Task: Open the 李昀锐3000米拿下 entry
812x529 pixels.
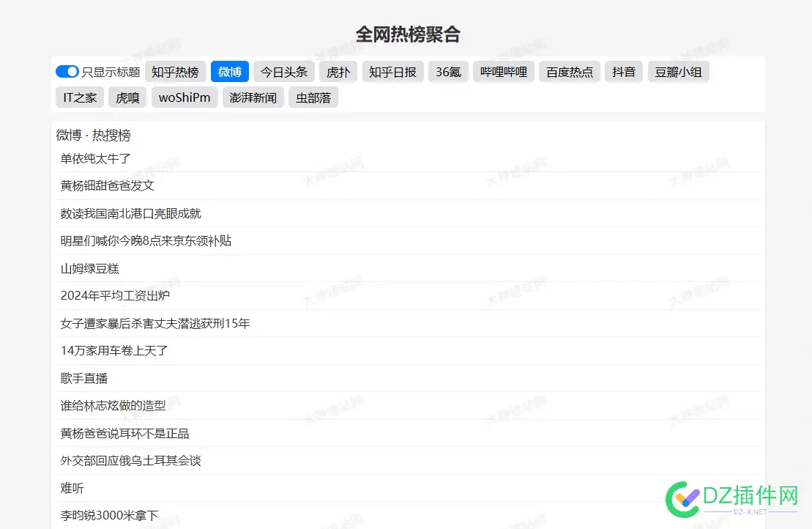Action: tap(408, 516)
